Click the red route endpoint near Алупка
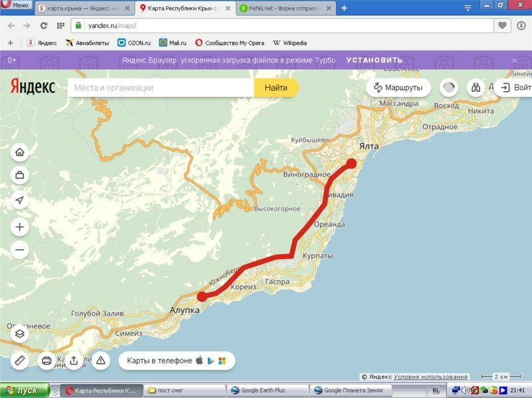 202,296
